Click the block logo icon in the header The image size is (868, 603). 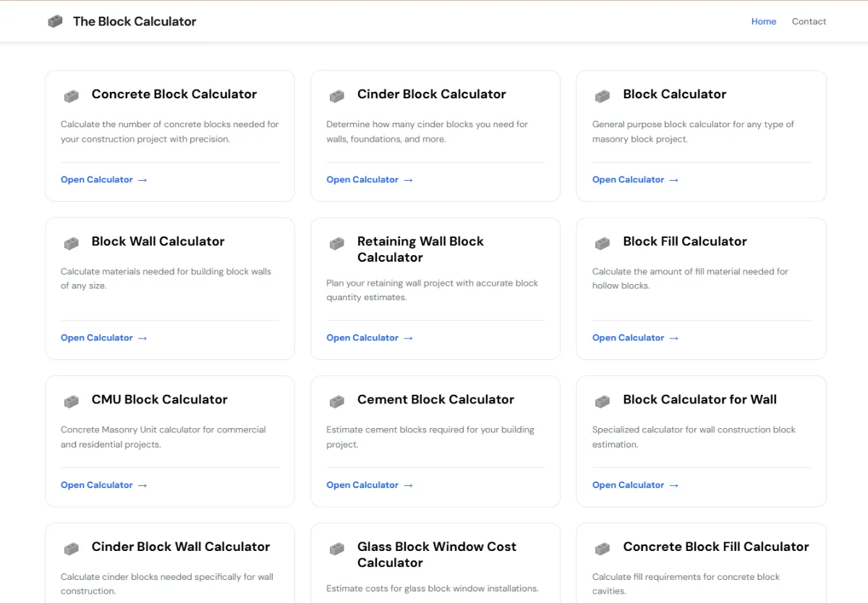[55, 22]
